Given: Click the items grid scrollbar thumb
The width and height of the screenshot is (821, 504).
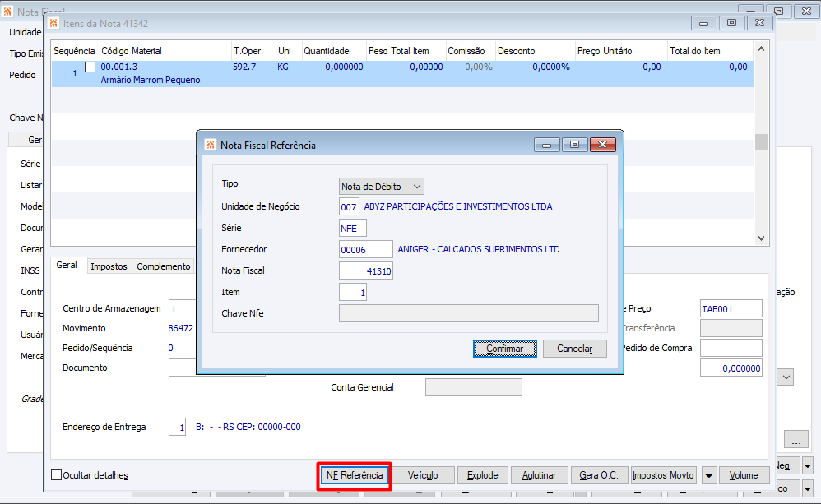Looking at the screenshot, I should click(x=761, y=142).
